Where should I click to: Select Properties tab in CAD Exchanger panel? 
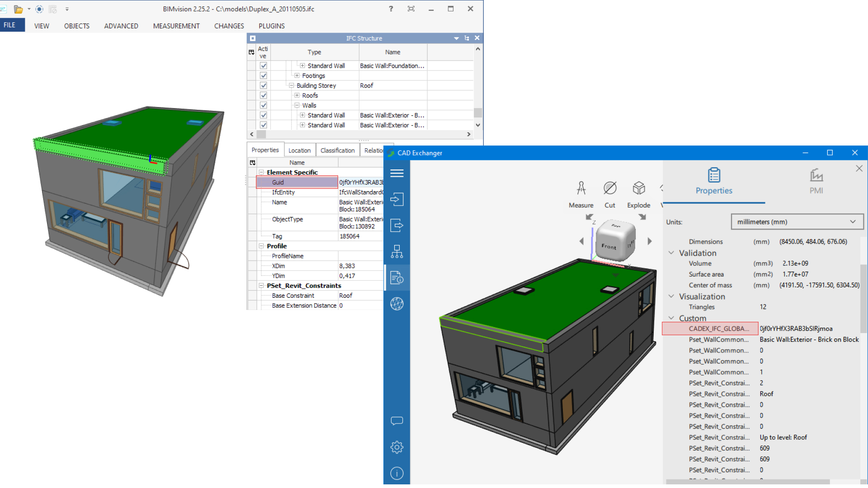coord(714,181)
